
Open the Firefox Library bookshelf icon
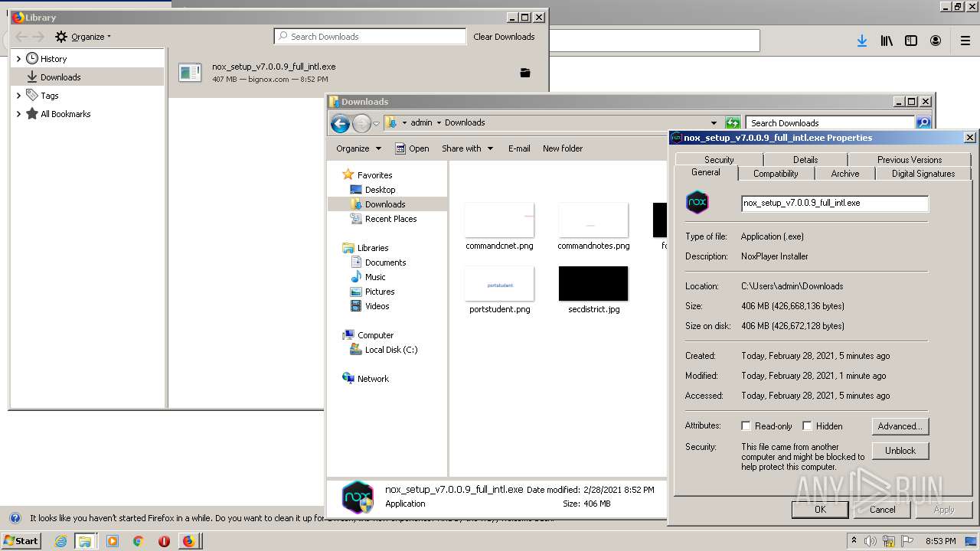(887, 41)
